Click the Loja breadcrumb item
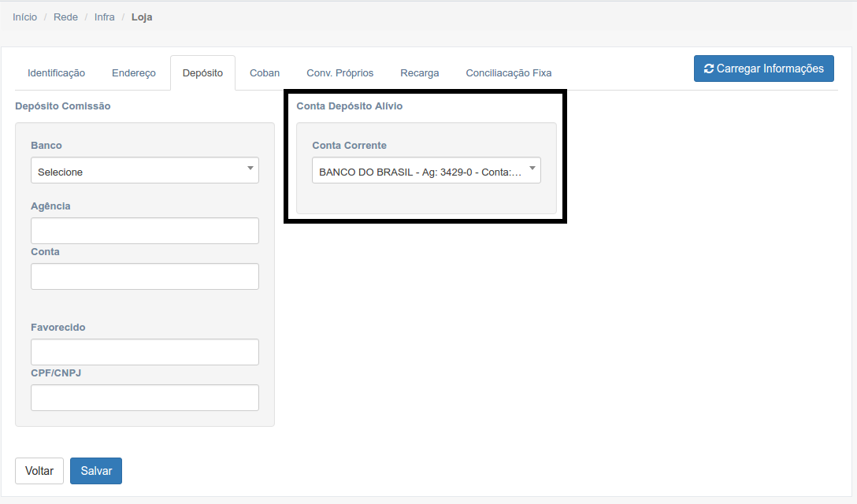857x504 pixels. coord(142,17)
